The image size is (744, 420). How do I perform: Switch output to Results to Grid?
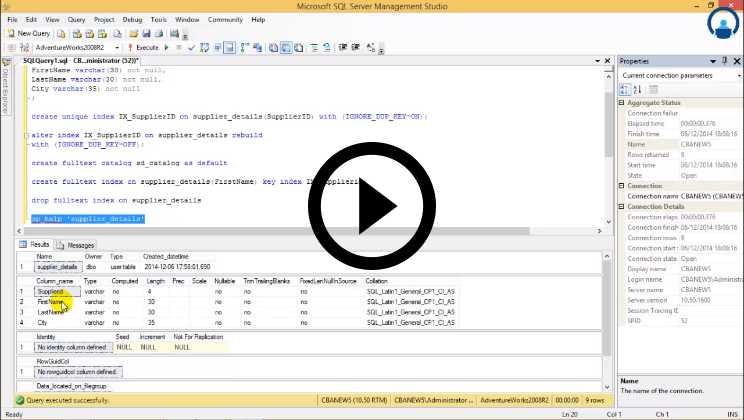pyautogui.click(x=286, y=47)
